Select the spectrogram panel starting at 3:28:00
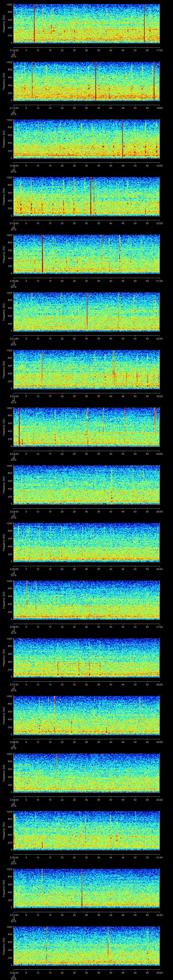Image resolution: width=173 pixels, height=980 pixels. pyautogui.click(x=86, y=715)
